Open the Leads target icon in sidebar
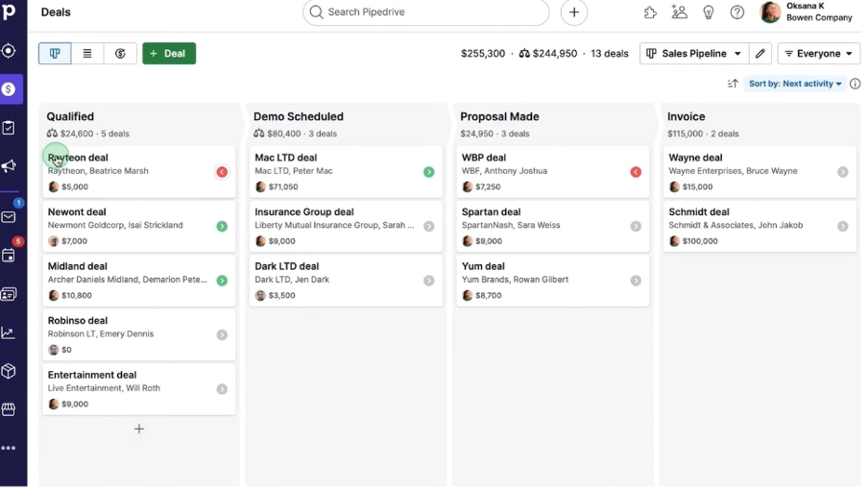Image resolution: width=868 pixels, height=494 pixels. (x=9, y=51)
